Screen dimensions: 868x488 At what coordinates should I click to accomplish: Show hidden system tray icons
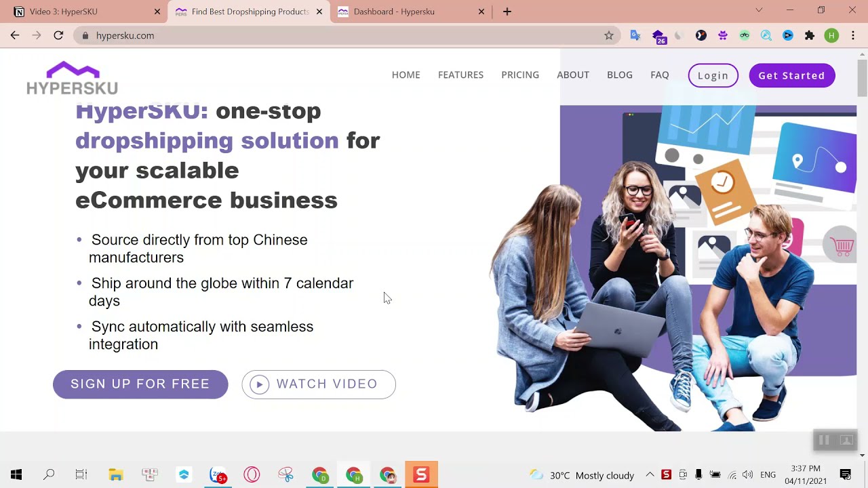tap(650, 474)
